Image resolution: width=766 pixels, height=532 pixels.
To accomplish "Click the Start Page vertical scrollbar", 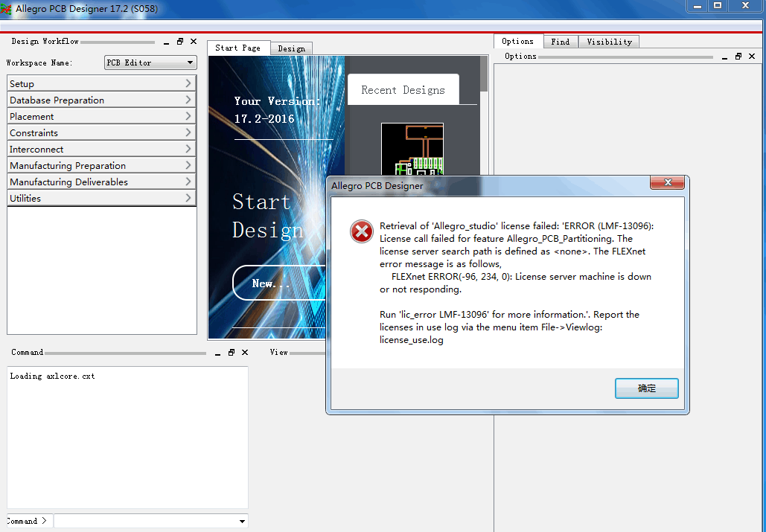I will pos(484,74).
